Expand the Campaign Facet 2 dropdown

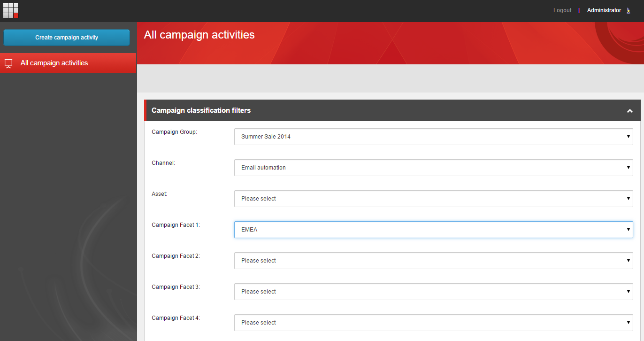[x=433, y=261]
